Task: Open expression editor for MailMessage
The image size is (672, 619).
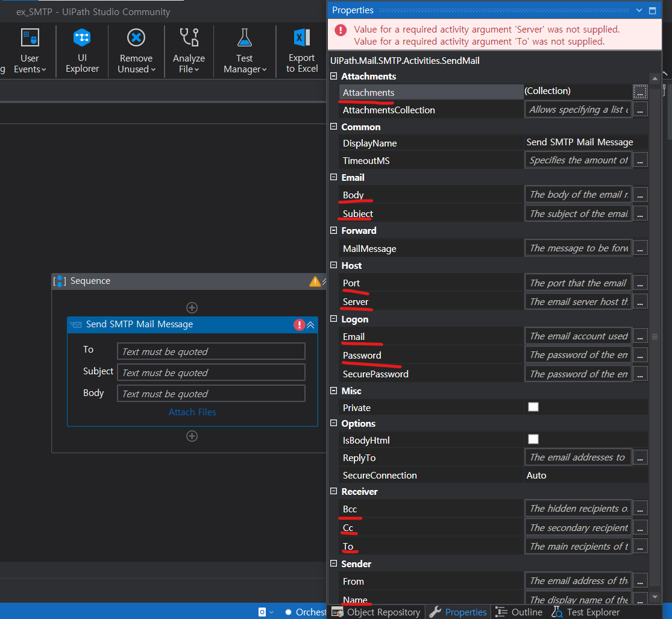Action: 640,249
